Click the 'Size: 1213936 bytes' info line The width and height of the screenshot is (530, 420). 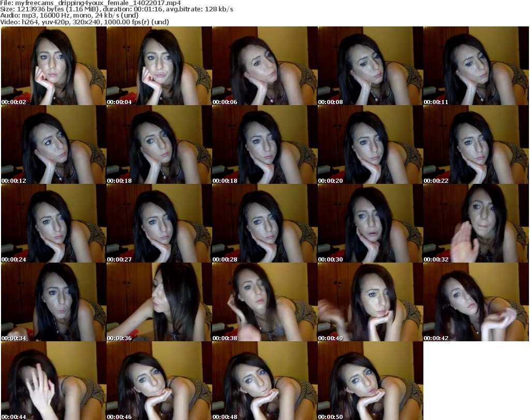point(116,9)
